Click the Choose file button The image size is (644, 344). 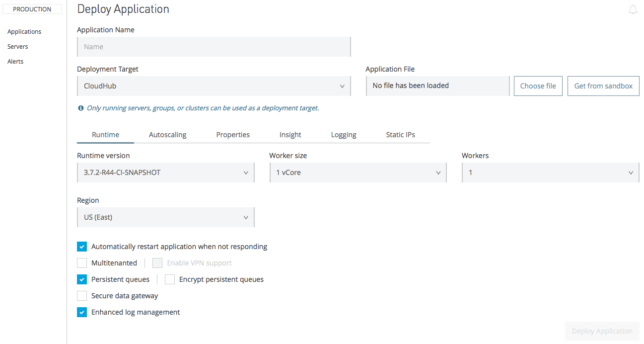(538, 86)
